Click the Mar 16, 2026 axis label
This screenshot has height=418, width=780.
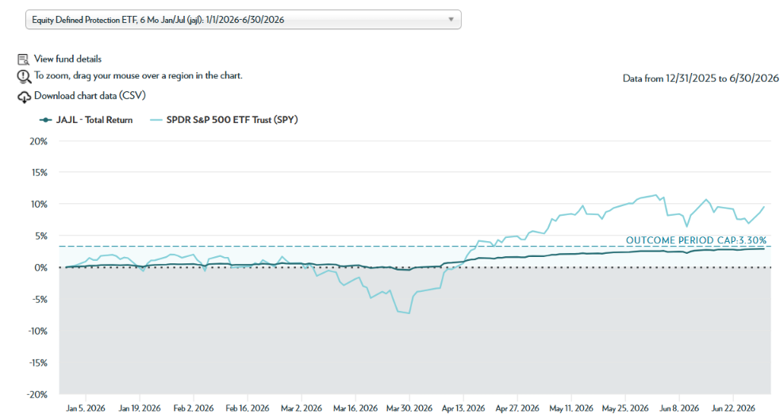(x=356, y=408)
